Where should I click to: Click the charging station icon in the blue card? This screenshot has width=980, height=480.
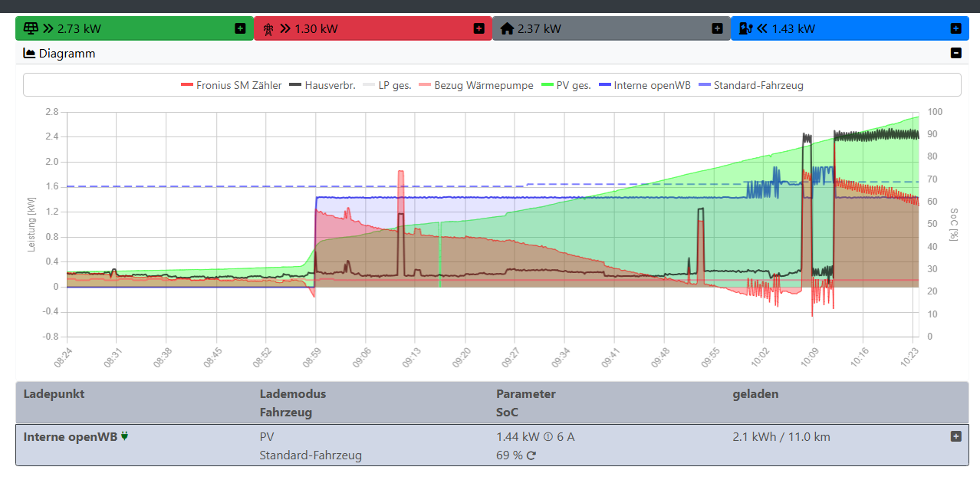coord(745,29)
